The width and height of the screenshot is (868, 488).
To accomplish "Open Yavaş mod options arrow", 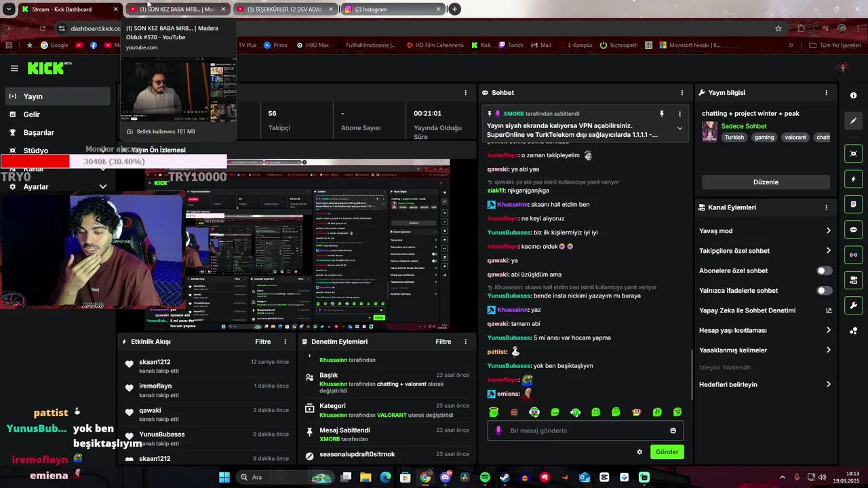I will (828, 231).
